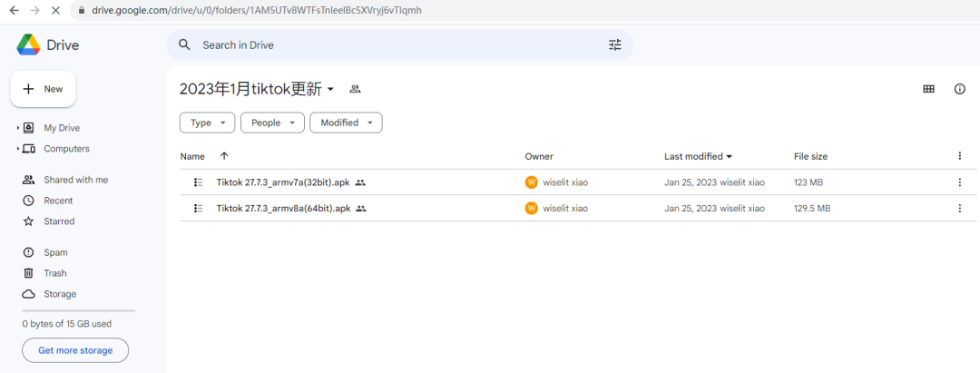The height and width of the screenshot is (373, 980).
Task: Select Tiktok 27.7.3_armv7a(32bit).apk file
Action: pyautogui.click(x=283, y=182)
